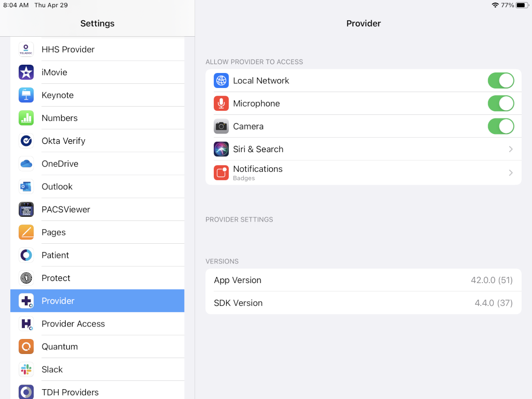Tap the Local Network globe icon

point(221,81)
